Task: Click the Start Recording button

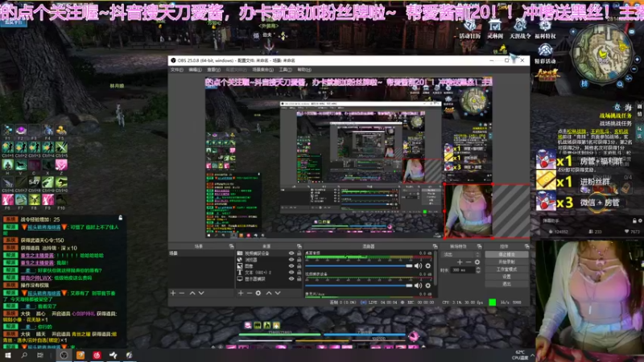Action: 506,262
